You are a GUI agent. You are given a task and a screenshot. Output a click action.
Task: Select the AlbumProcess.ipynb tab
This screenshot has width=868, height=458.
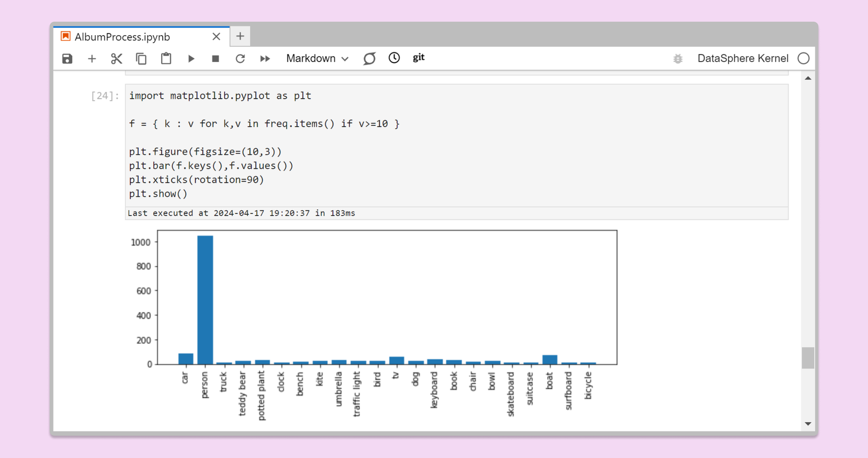[142, 36]
